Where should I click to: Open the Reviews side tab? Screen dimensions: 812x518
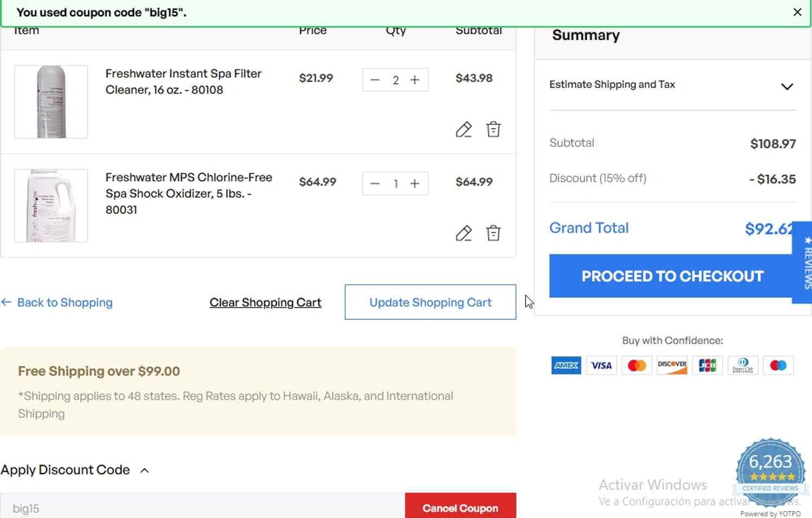click(803, 262)
